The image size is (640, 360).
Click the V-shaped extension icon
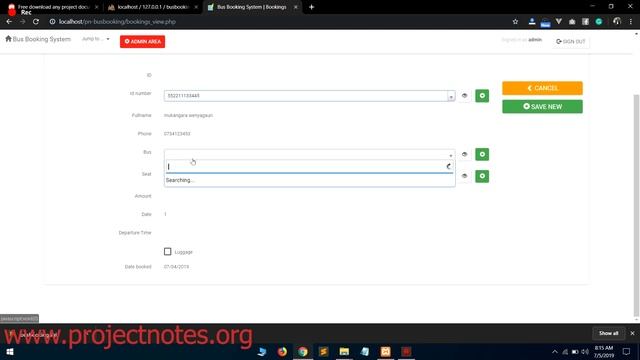click(558, 21)
